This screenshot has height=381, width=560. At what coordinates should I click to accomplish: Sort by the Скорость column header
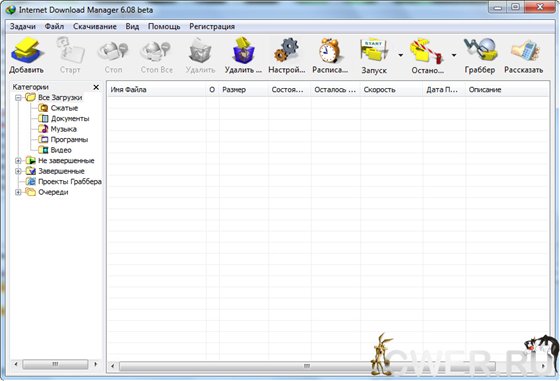[x=391, y=90]
